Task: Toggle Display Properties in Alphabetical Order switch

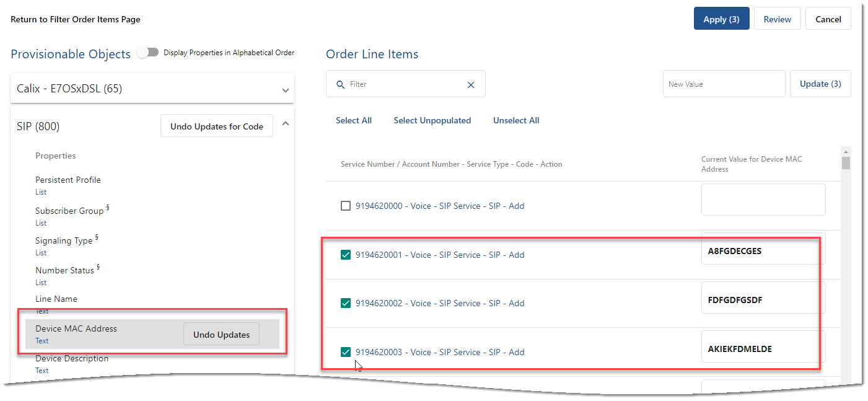Action: (x=147, y=53)
